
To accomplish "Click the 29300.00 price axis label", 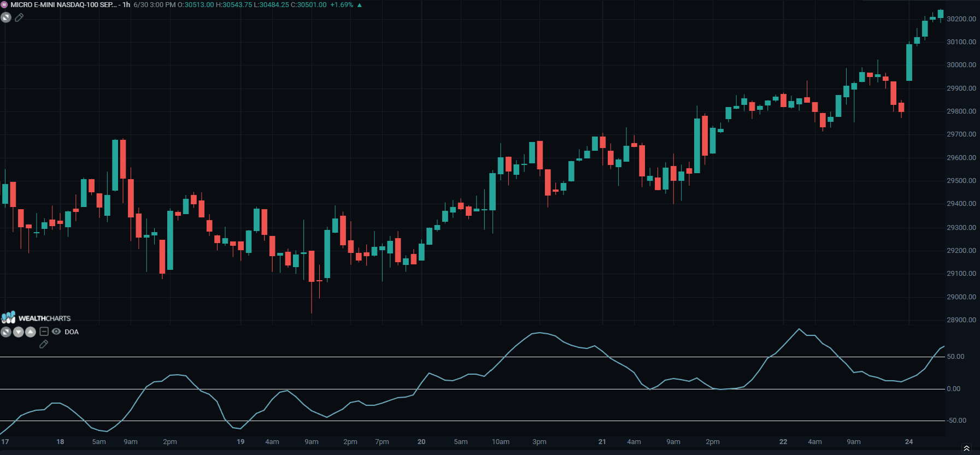I will click(961, 227).
